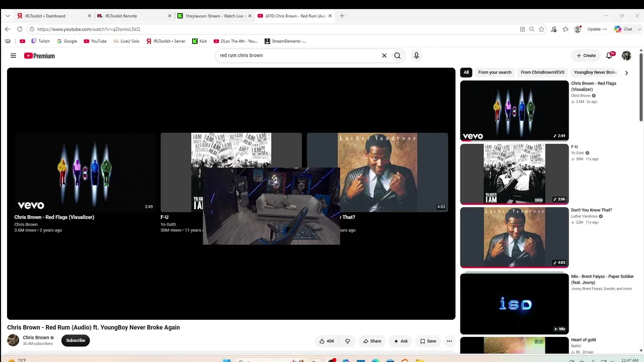
Task: Go back to previous page
Action: [8, 29]
